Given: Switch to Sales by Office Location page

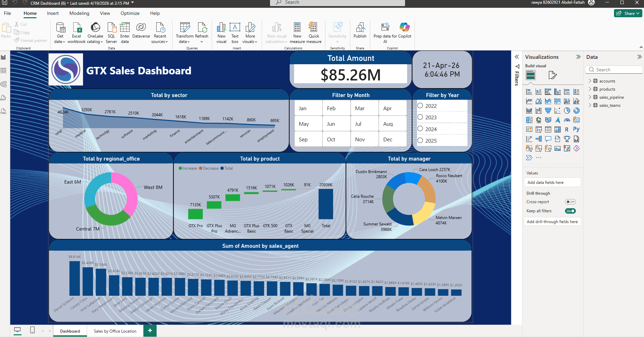Looking at the screenshot, I should point(115,331).
